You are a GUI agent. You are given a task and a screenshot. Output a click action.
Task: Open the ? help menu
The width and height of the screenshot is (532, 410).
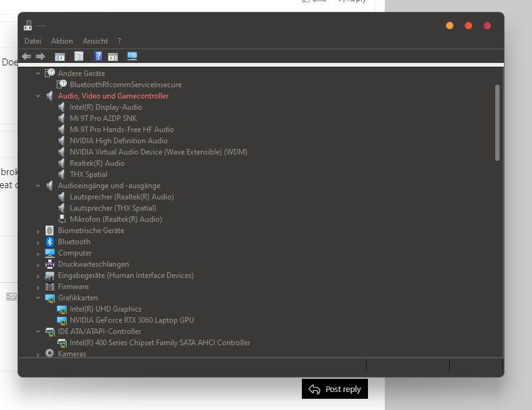[119, 41]
